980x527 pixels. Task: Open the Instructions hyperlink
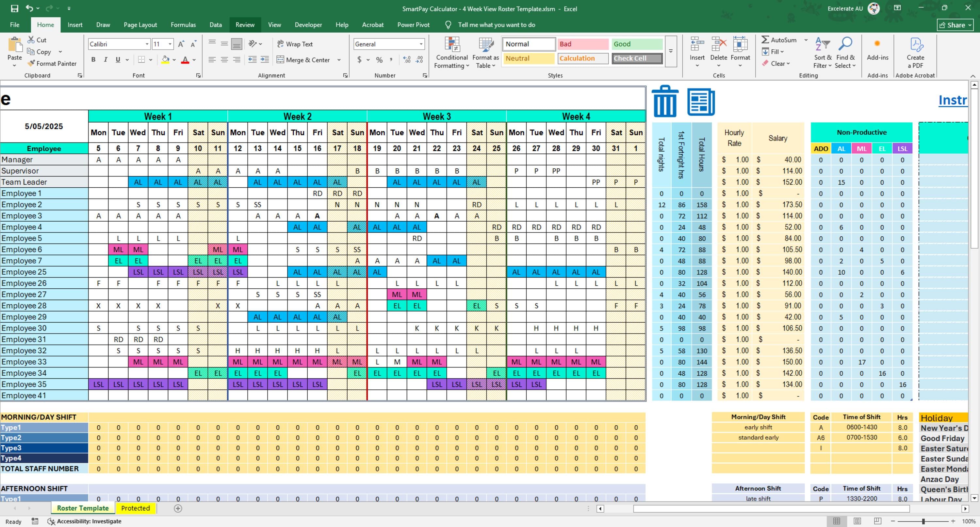pos(953,100)
